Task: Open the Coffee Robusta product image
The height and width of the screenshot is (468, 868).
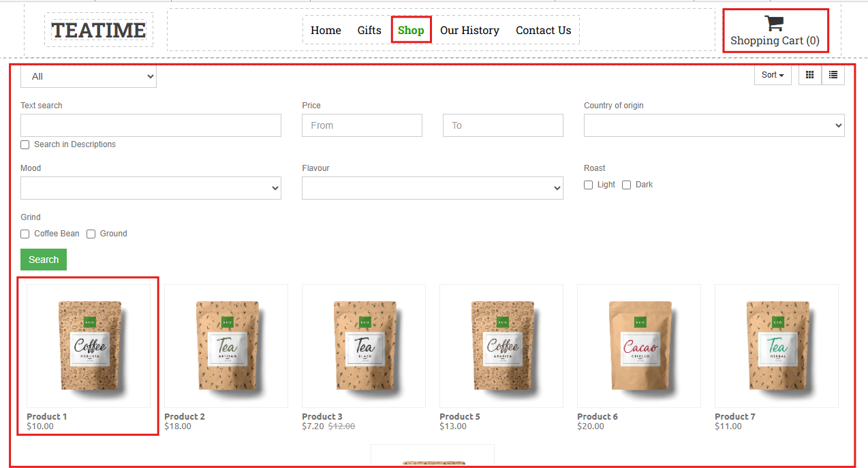Action: [89, 346]
